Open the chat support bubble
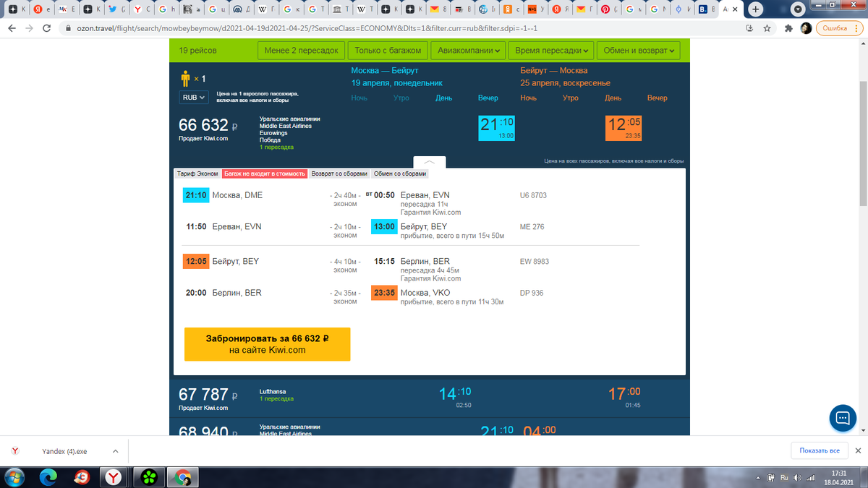This screenshot has height=488, width=868. [842, 417]
